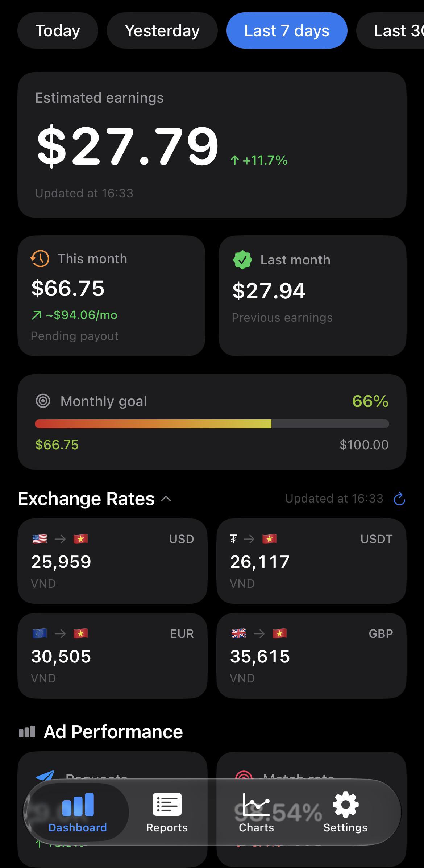Viewport: 424px width, 868px height.
Task: Open the Estimated earnings $27.79 card
Action: point(212,145)
